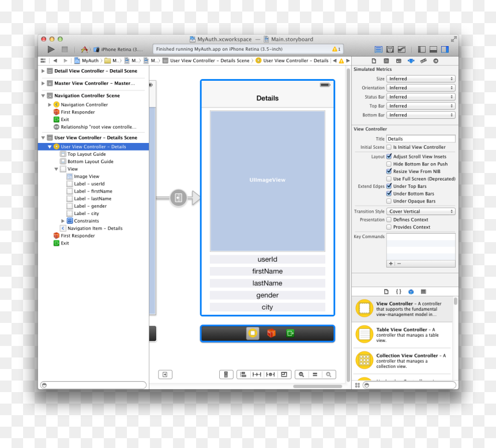Viewport: 496px width, 448px height.
Task: Hide the document outline
Action: (165, 375)
